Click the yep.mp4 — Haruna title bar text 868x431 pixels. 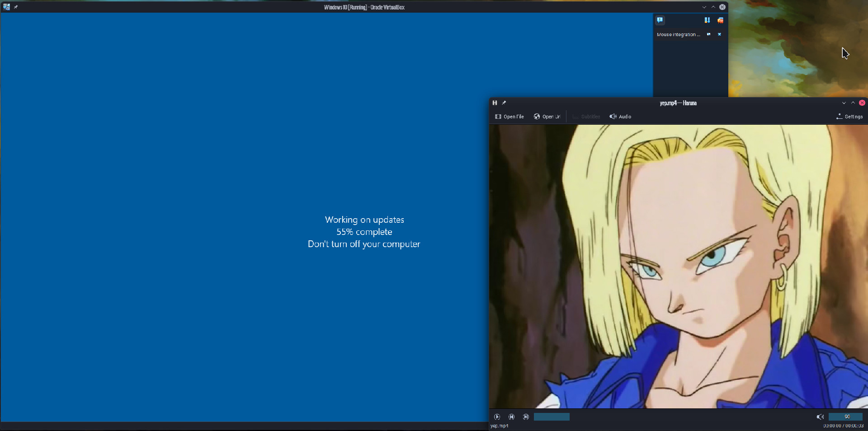click(678, 103)
